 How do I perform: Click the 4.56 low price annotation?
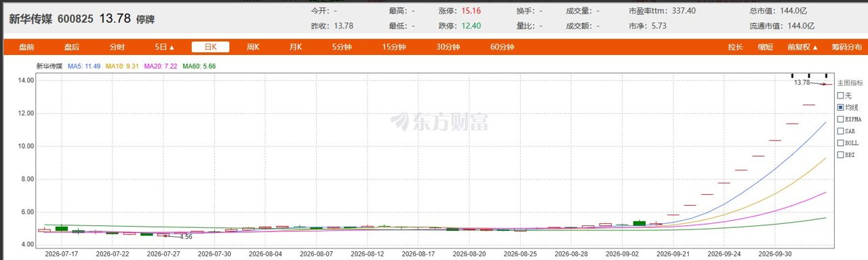(186, 237)
